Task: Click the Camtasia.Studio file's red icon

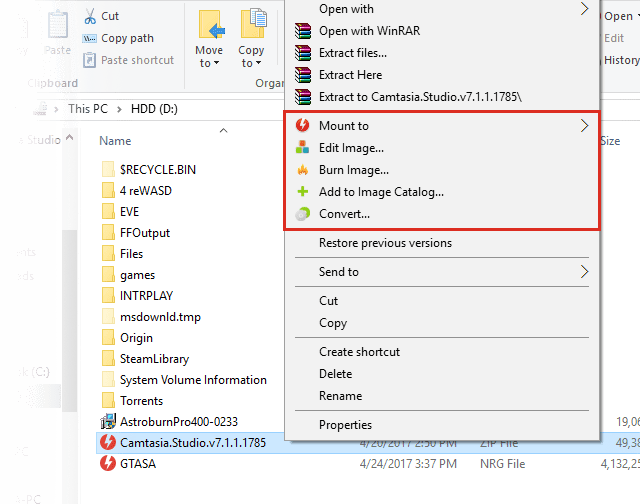Action: (x=108, y=442)
